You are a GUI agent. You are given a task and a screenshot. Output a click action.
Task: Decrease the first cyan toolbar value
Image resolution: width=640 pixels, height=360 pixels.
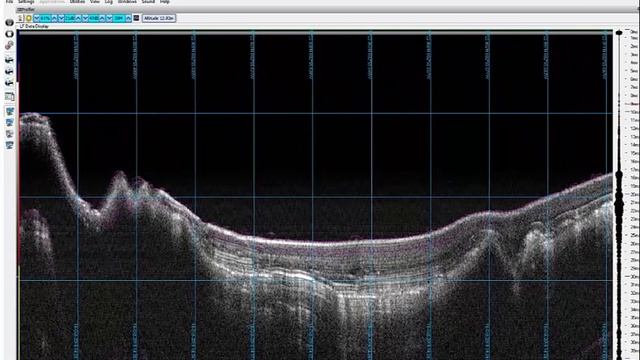pos(37,18)
